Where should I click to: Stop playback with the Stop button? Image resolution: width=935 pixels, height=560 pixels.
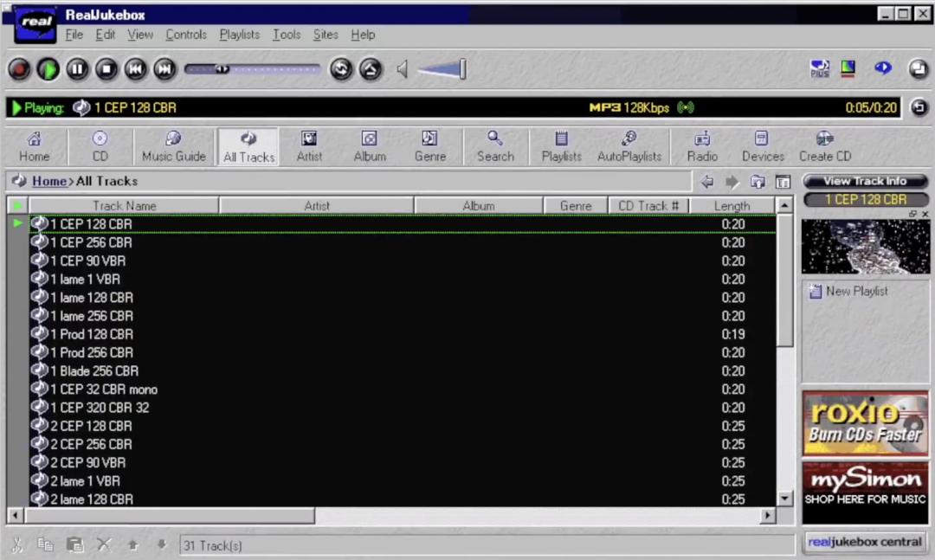coord(106,69)
